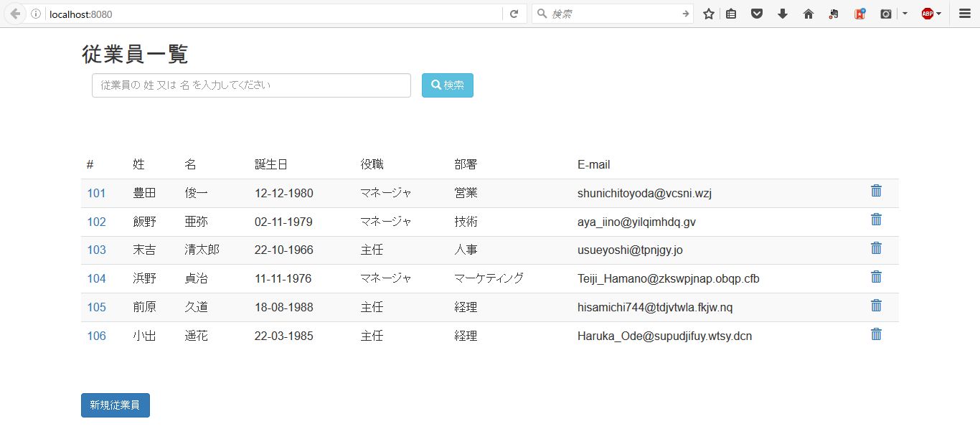Click birthday 02-11-1979
The image size is (980, 434).
283,222
